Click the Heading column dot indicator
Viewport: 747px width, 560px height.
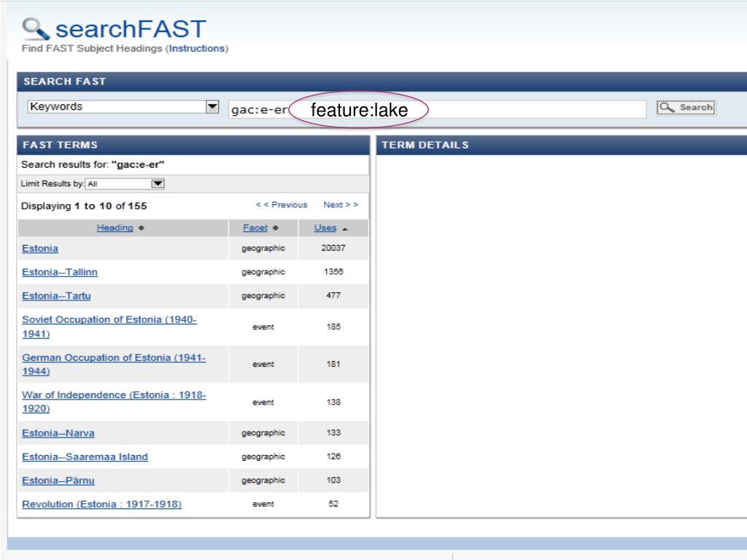tap(141, 228)
